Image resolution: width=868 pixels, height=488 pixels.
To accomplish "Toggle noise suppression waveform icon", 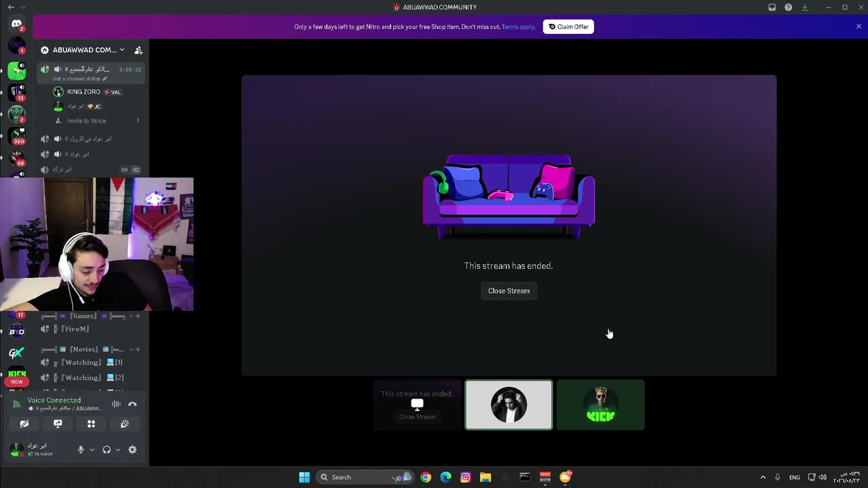I will point(116,404).
